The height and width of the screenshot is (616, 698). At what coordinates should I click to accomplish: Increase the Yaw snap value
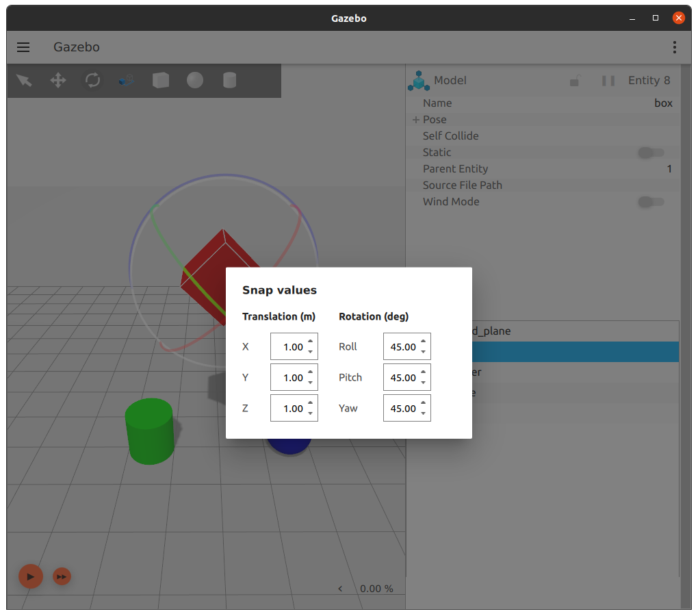pos(424,403)
